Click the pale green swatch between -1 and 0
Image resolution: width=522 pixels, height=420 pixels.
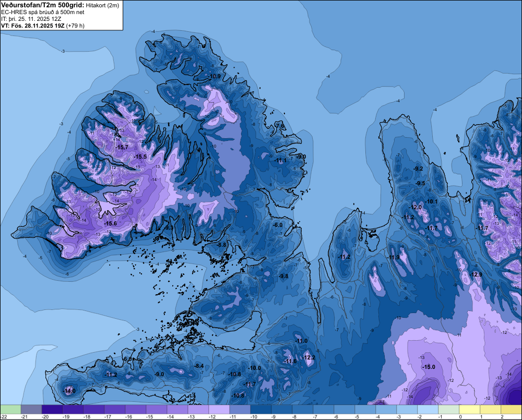pyautogui.click(x=449, y=410)
